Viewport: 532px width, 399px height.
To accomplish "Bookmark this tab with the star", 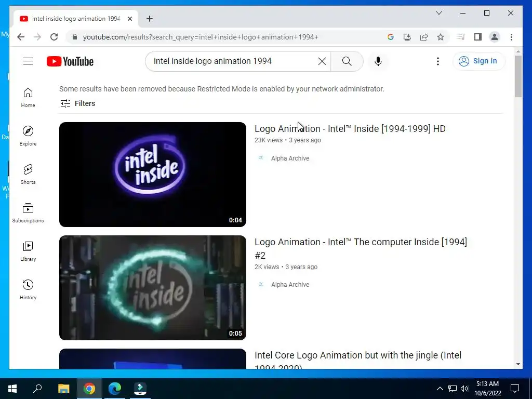I will (441, 37).
